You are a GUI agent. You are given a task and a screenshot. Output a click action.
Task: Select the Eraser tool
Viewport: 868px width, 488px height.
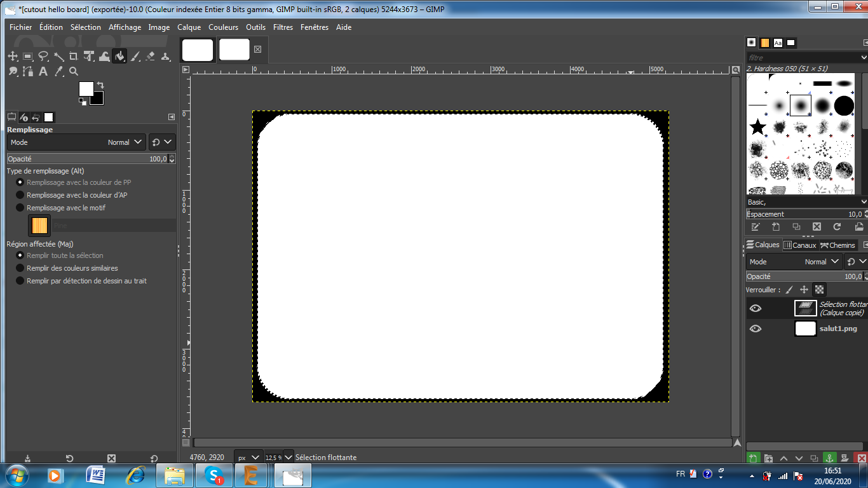(150, 57)
